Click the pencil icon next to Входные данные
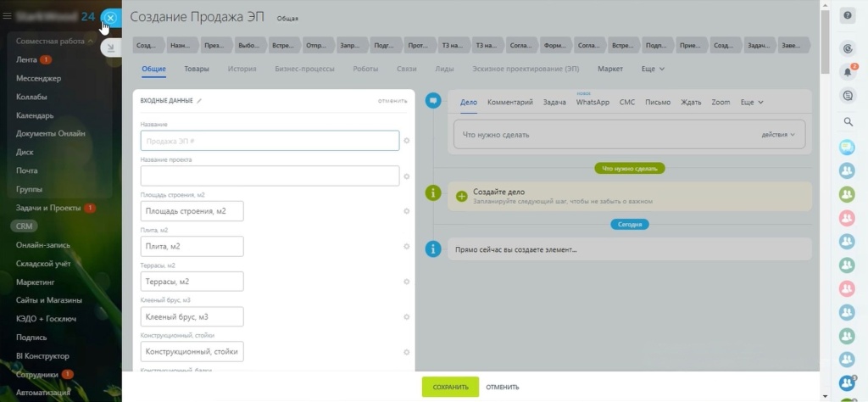 point(200,101)
